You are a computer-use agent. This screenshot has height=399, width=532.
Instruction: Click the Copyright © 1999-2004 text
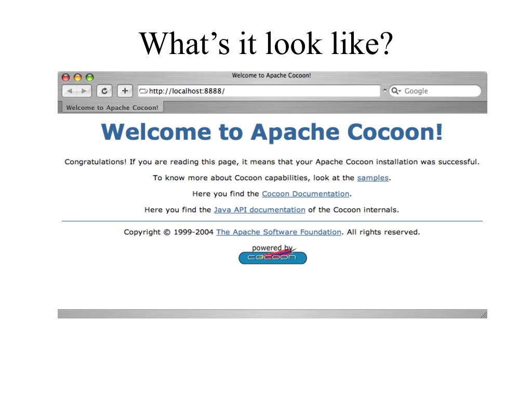tap(169, 232)
